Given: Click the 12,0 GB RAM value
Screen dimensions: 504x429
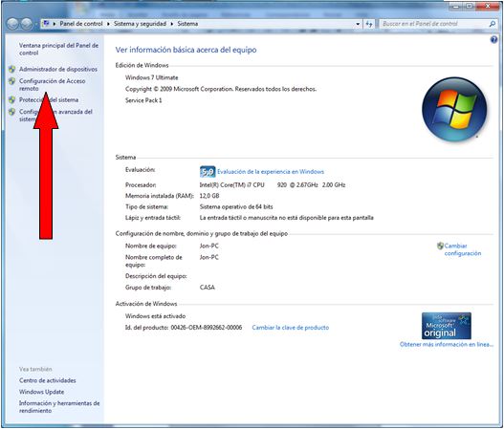Looking at the screenshot, I should pyautogui.click(x=209, y=196).
